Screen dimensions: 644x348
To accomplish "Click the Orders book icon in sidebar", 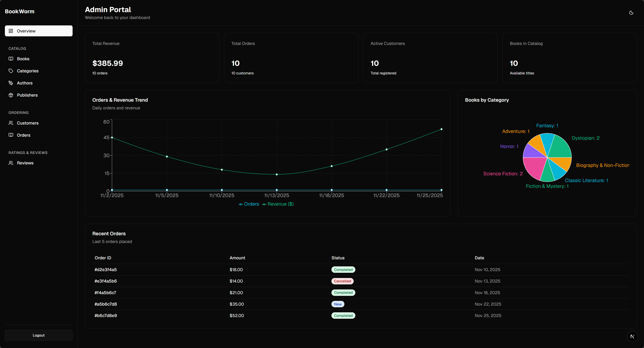I will (11, 135).
